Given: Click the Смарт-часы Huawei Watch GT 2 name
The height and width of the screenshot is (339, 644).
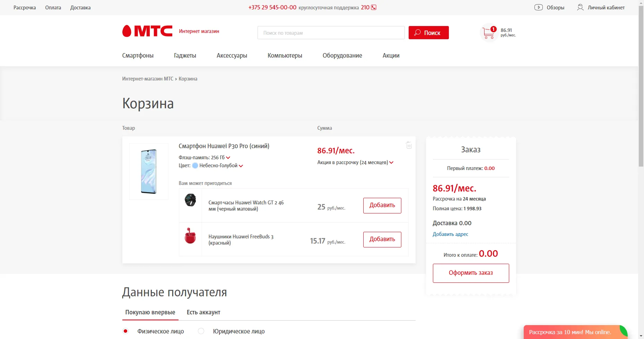Looking at the screenshot, I should pyautogui.click(x=246, y=206).
